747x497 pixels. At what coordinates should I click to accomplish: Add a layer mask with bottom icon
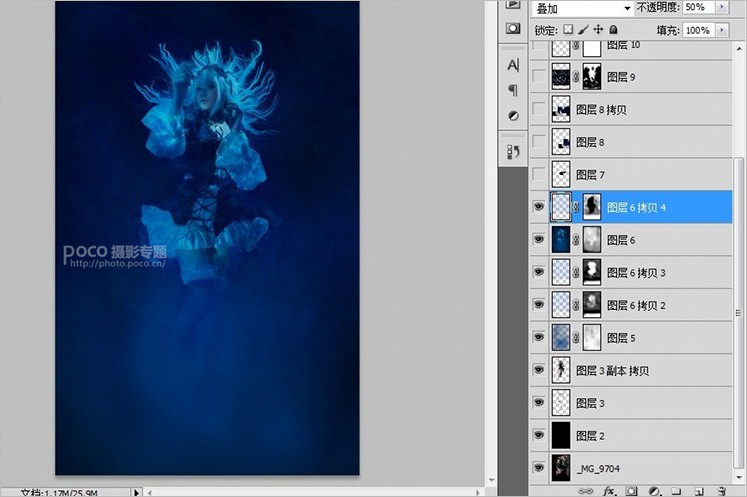coord(632,491)
